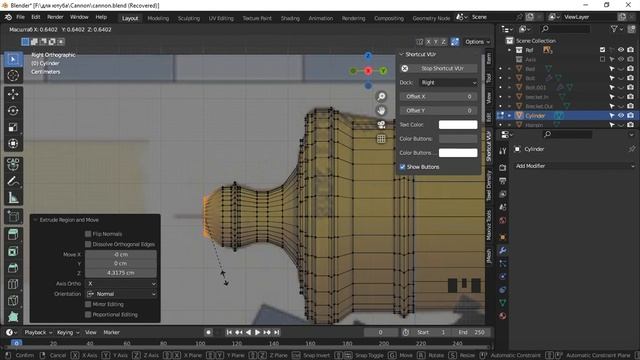Screen dimensions: 640x360
Task: Choose the Add Cube tool
Action: pos(13,216)
